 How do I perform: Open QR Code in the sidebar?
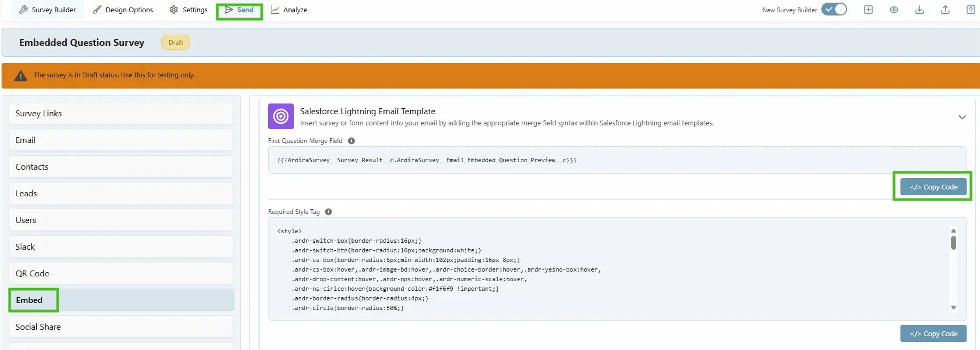(x=121, y=274)
